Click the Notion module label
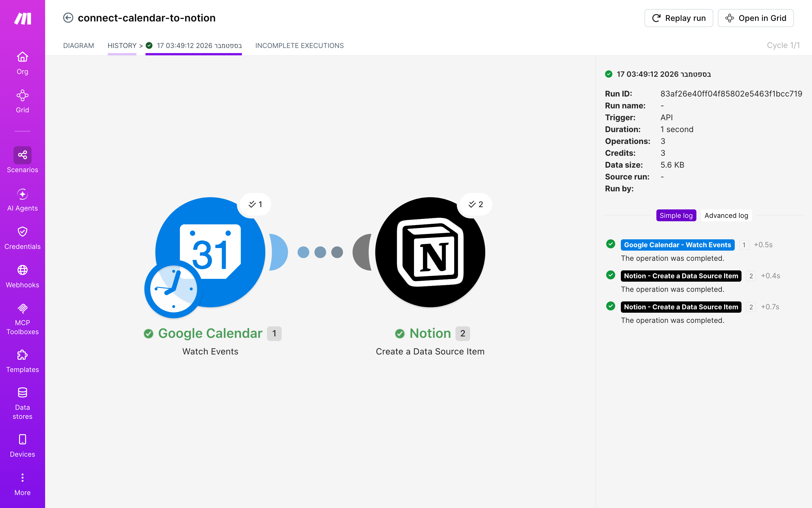Viewport: 812px width, 508px height. (430, 333)
